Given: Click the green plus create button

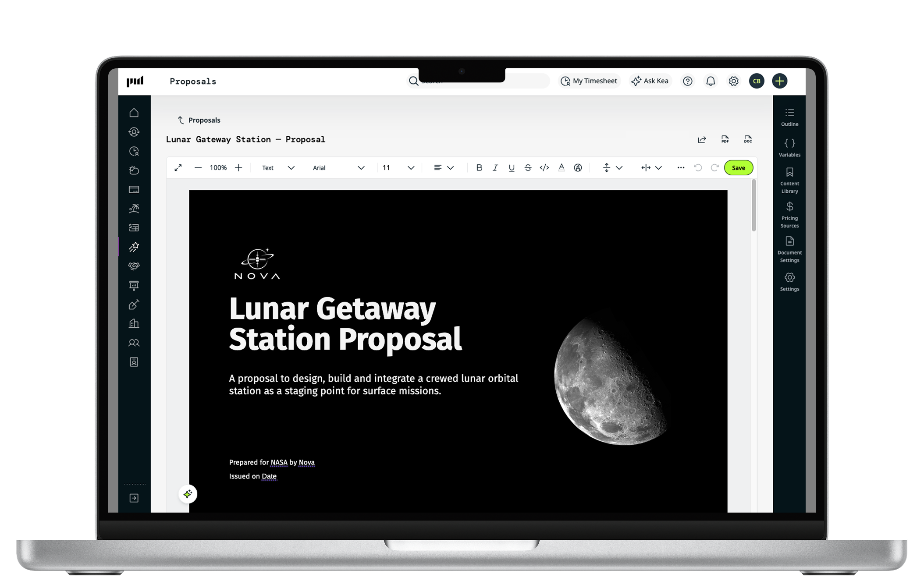Looking at the screenshot, I should (x=779, y=81).
